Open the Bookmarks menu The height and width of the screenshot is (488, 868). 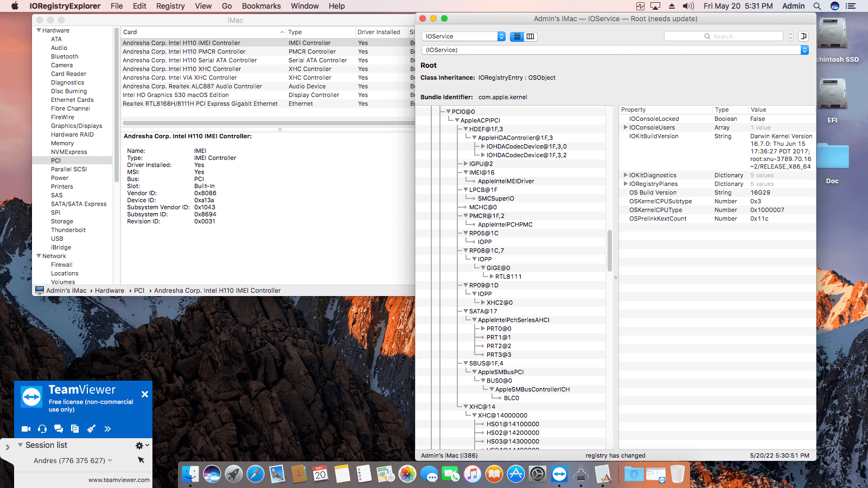click(261, 6)
